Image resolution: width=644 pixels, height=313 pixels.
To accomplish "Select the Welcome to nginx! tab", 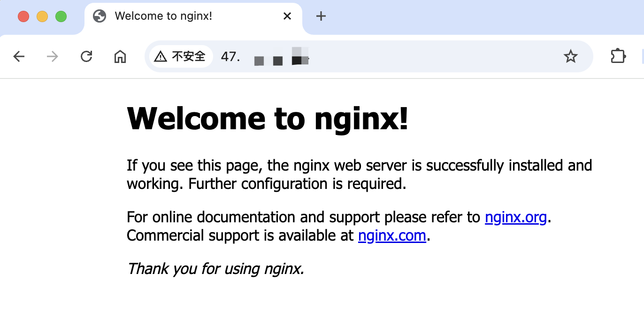I will (x=193, y=18).
